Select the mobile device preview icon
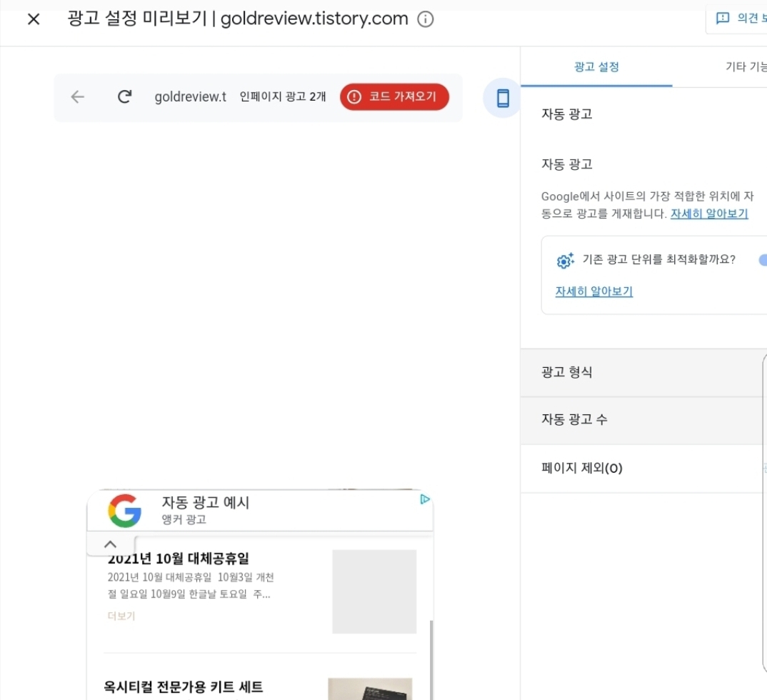Screen dimensions: 767x700 pyautogui.click(x=502, y=98)
